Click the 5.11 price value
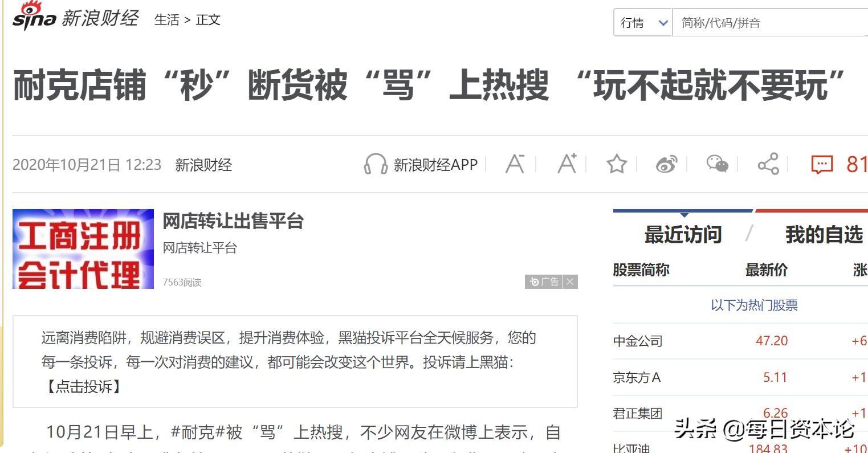Screen dimensions: 868x453 coord(775,377)
